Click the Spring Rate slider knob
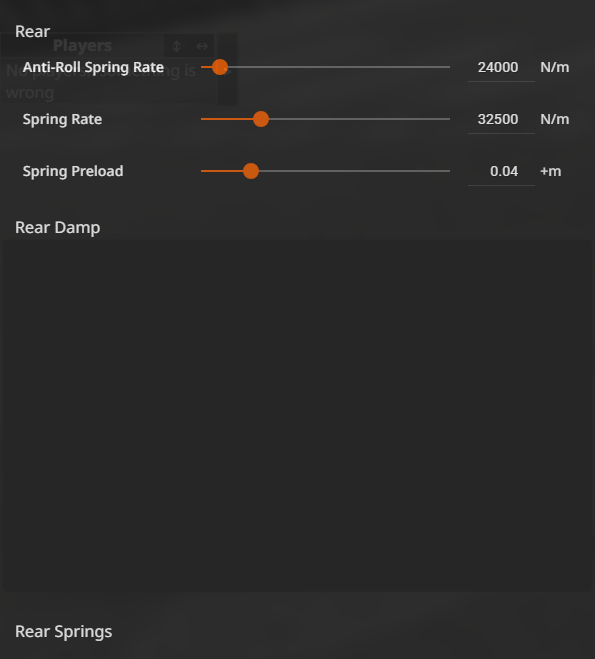This screenshot has height=659, width=595. pos(261,119)
